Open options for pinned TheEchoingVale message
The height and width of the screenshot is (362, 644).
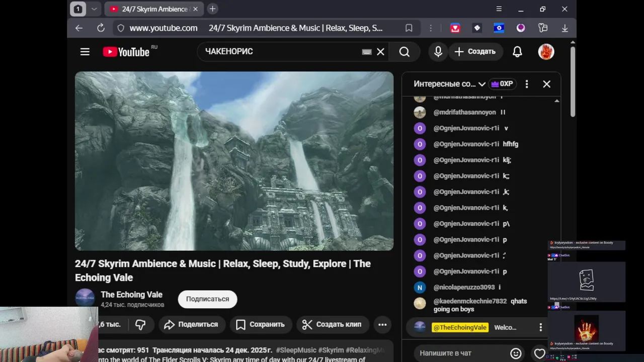[x=541, y=327]
